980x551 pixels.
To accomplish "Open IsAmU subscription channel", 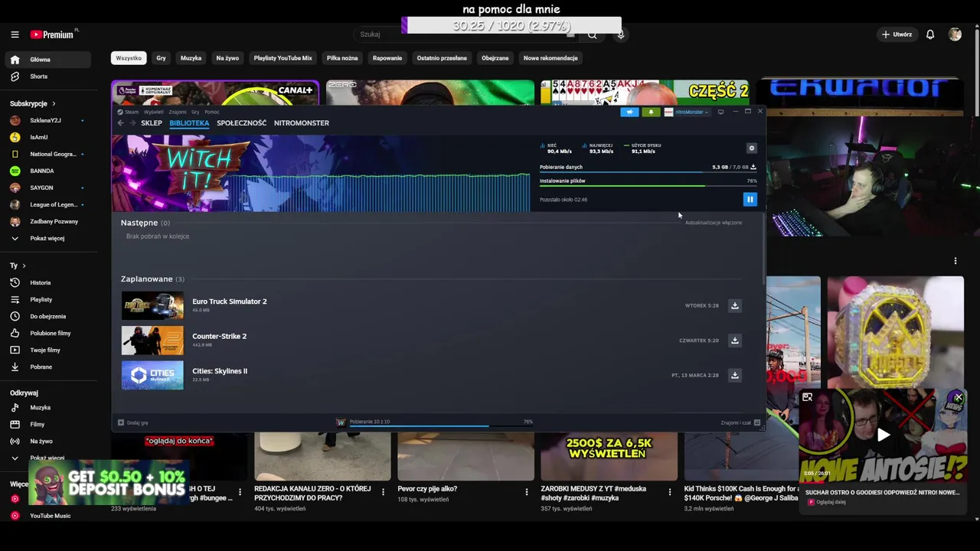I will coord(47,137).
